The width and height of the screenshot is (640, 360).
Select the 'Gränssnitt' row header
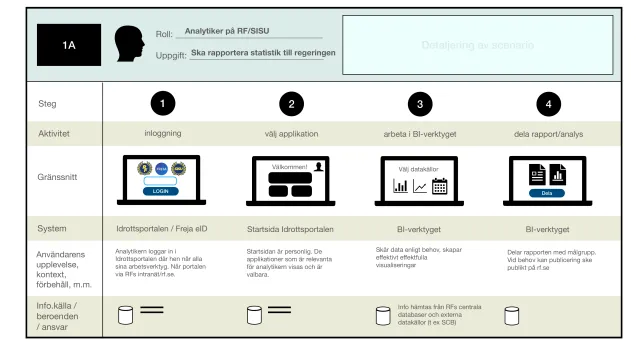click(57, 177)
